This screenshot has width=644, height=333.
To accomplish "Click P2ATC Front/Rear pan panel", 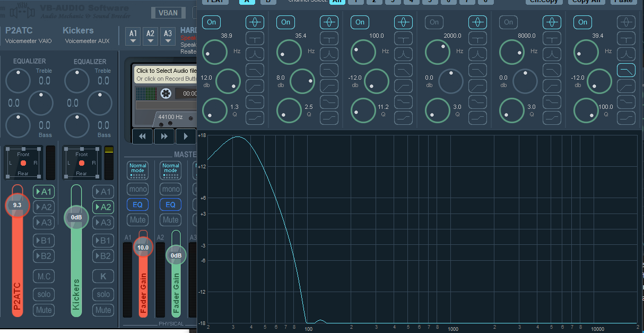I will click(23, 162).
